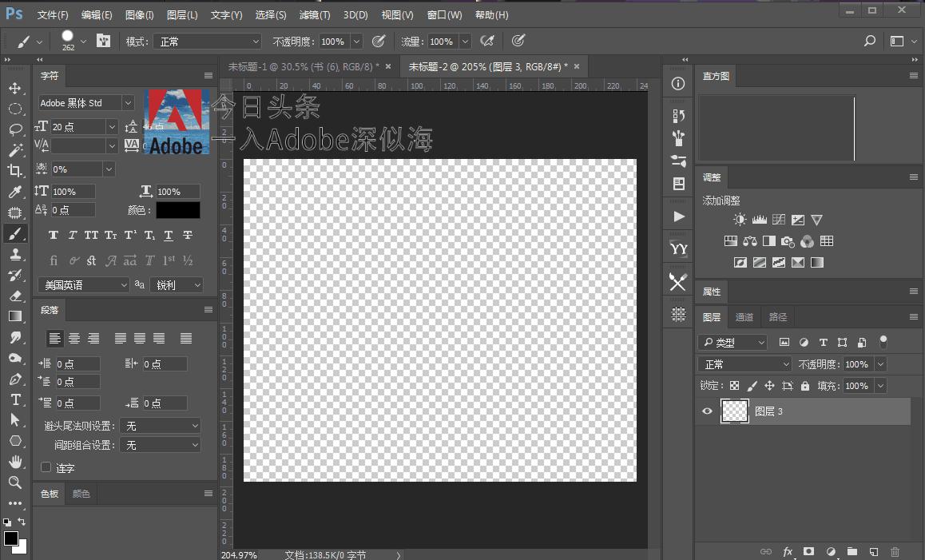
Task: Enable the 连字 checkbox
Action: [x=46, y=467]
